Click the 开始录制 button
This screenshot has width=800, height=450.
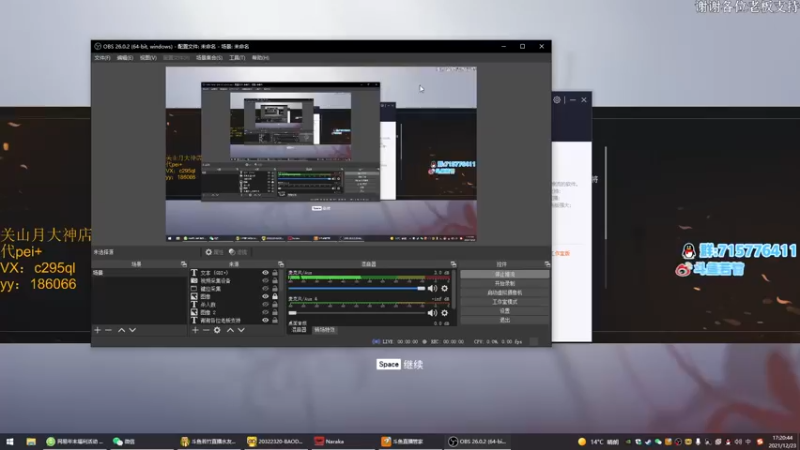505,284
